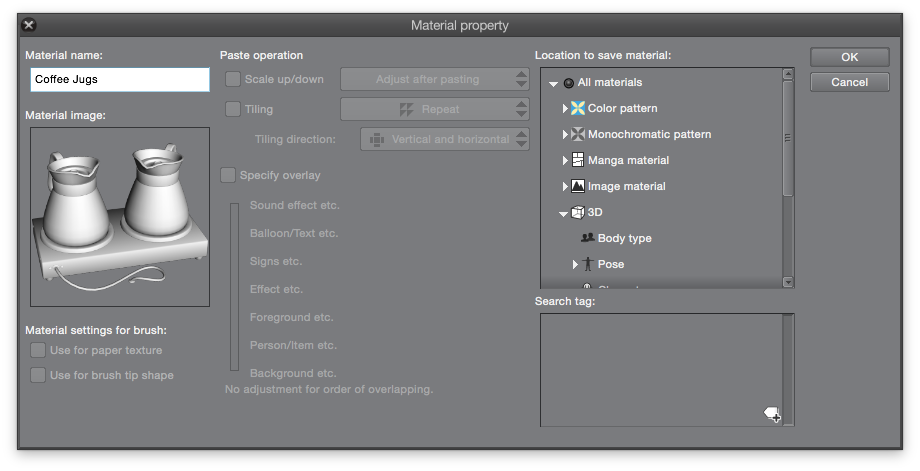Image resolution: width=920 pixels, height=471 pixels.
Task: Click the location list scroll-up arrow
Action: pyautogui.click(x=788, y=74)
